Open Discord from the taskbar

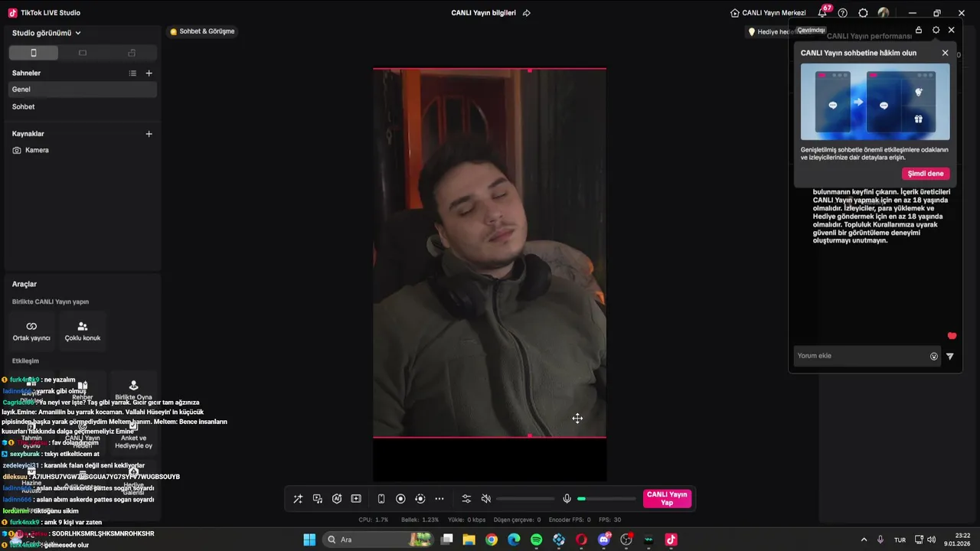604,540
